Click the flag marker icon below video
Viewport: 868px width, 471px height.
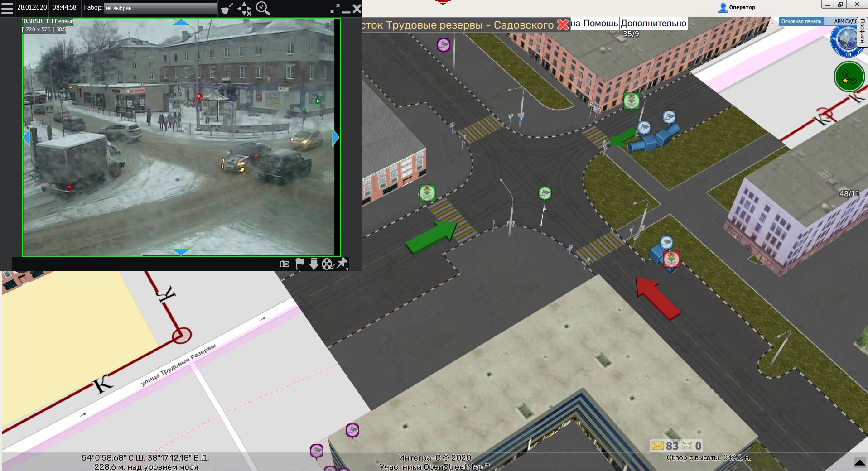299,264
